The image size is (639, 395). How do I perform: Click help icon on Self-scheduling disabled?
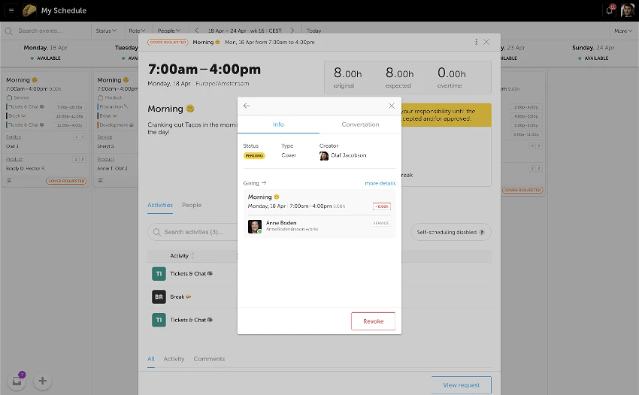coord(482,232)
